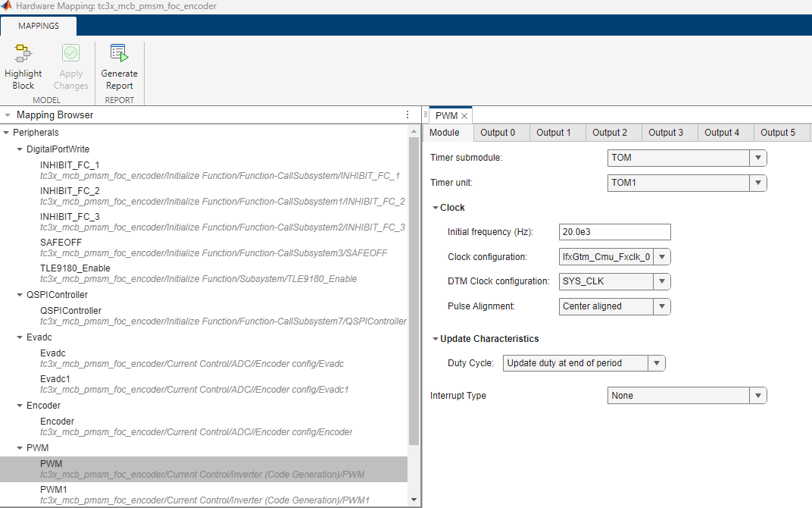Select the Evadc child tree item
Image resolution: width=812 pixels, height=508 pixels.
204,359
